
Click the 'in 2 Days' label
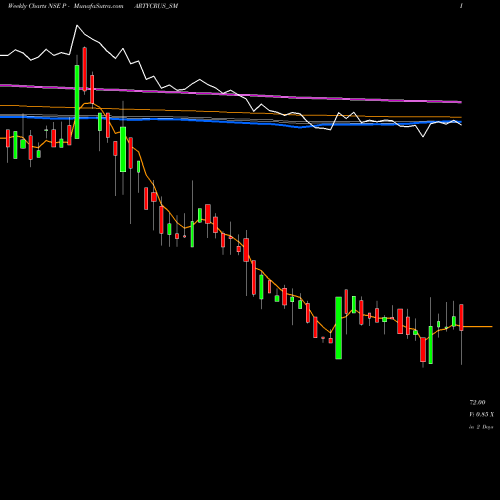click(481, 427)
